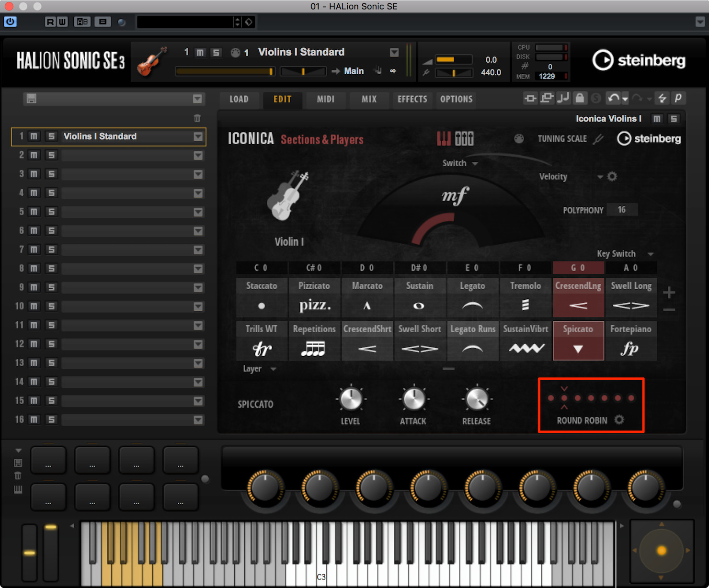Click the steinberg logo in the header
Viewport: 709px width, 588px height.
(639, 60)
